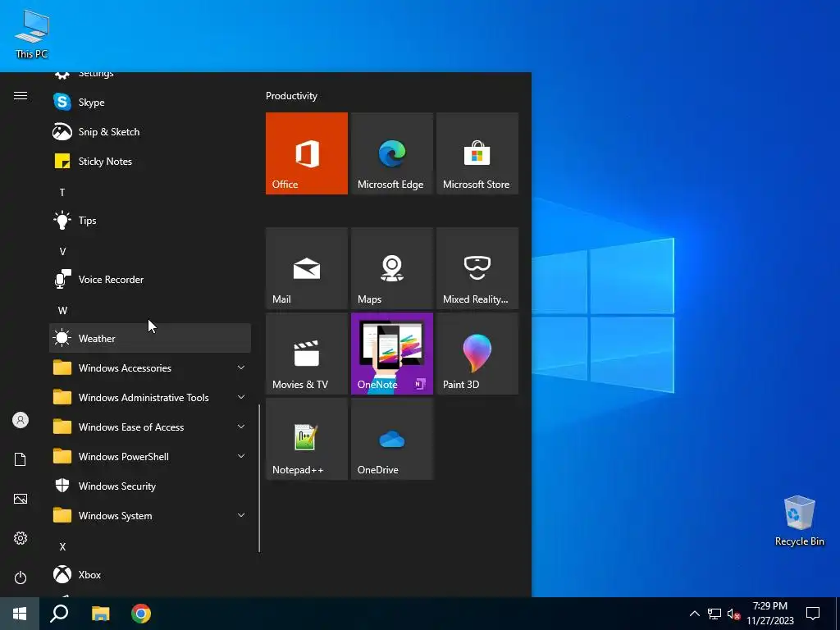840x630 pixels.
Task: Click the Productivity group heading
Action: click(x=291, y=96)
